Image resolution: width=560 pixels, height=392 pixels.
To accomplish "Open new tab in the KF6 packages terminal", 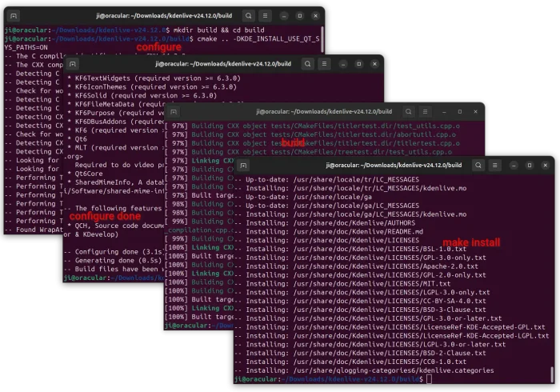I will [73, 64].
